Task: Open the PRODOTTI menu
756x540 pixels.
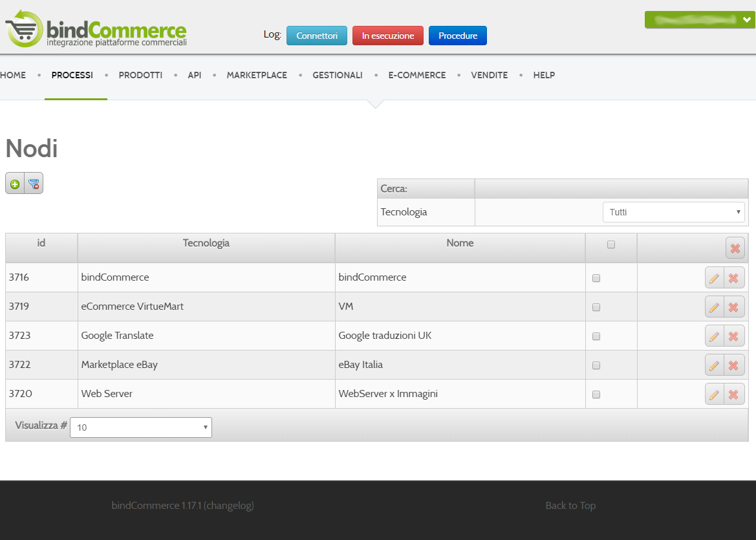Action: tap(140, 75)
